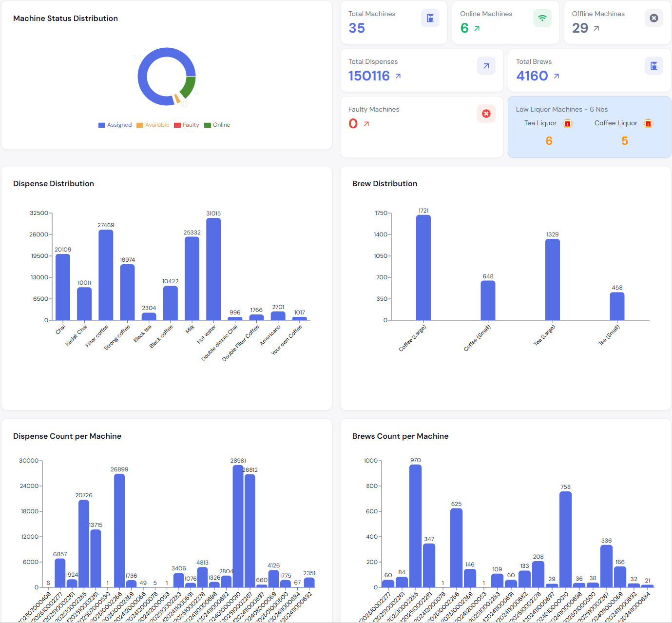Click the Tea (Large) bar showing 1329
The image size is (672, 623).
click(x=553, y=279)
